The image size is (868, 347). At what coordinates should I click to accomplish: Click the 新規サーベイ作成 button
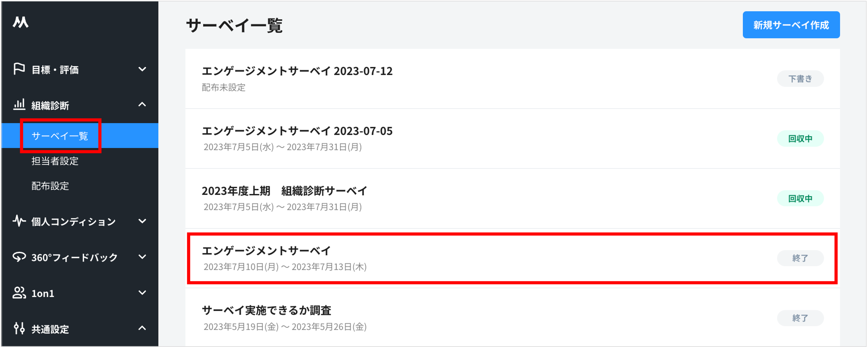(x=791, y=24)
